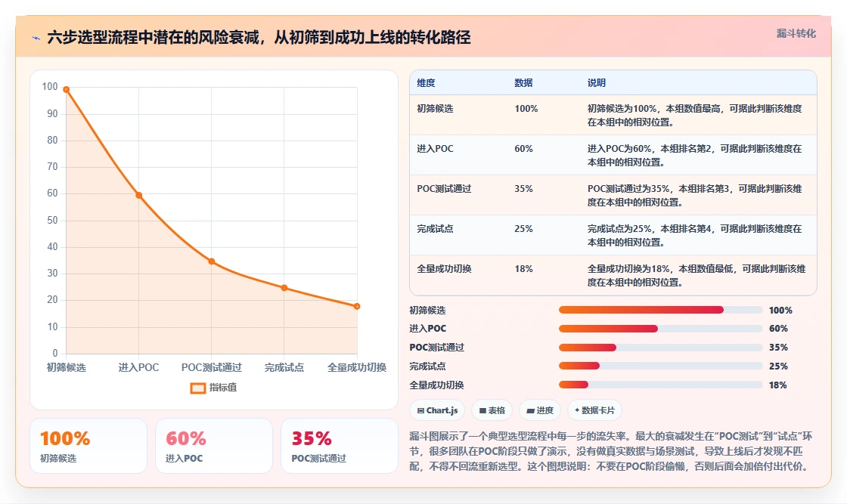Viewport: 847px width, 504px height.
Task: Click the 25% value in the table
Action: point(523,229)
